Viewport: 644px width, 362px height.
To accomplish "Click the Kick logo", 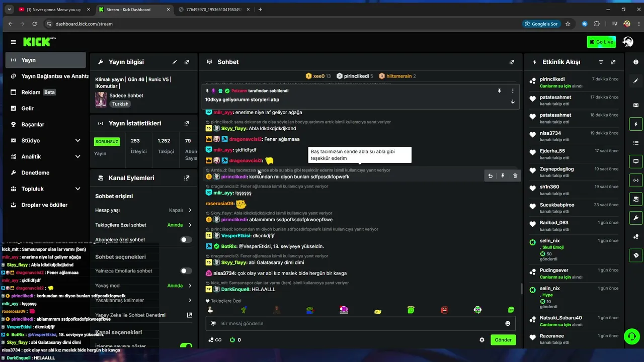I will (39, 42).
